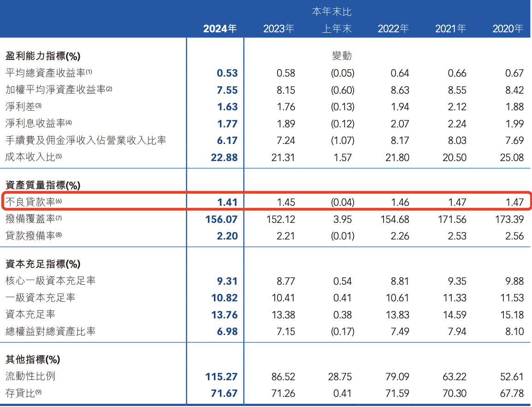532x407 pixels.
Task: Select the 資產質量指標(%) section heading
Action: [x=43, y=186]
